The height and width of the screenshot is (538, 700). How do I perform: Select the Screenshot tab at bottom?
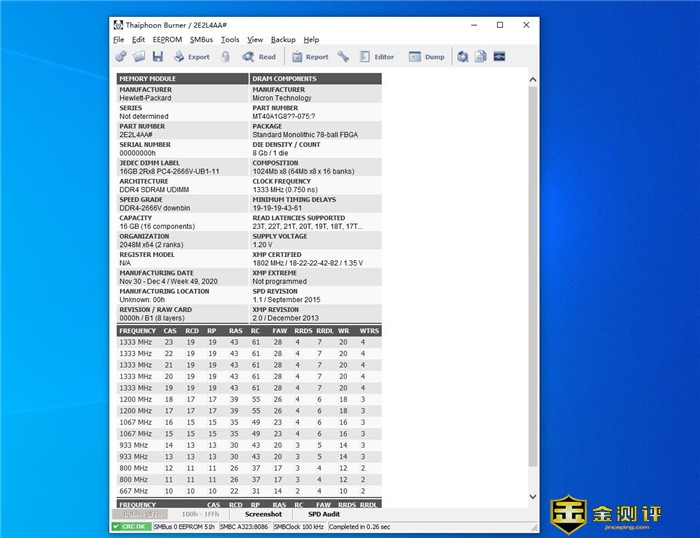pyautogui.click(x=263, y=514)
